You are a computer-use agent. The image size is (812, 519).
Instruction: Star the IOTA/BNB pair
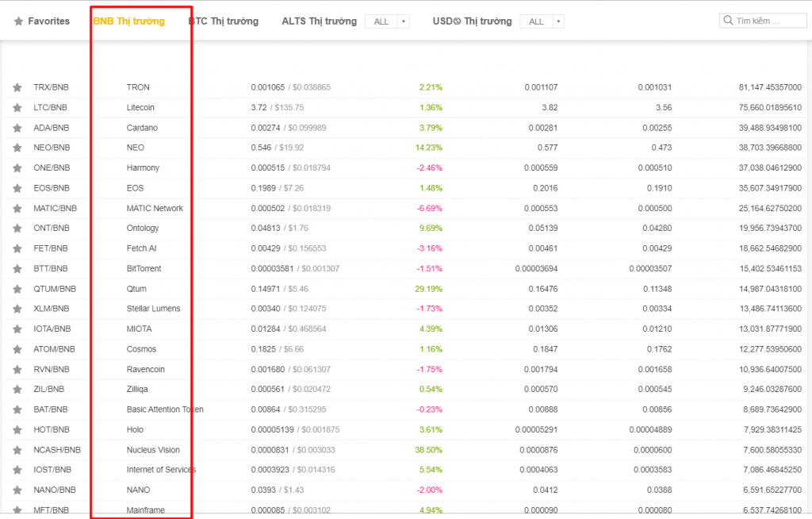[17, 329]
